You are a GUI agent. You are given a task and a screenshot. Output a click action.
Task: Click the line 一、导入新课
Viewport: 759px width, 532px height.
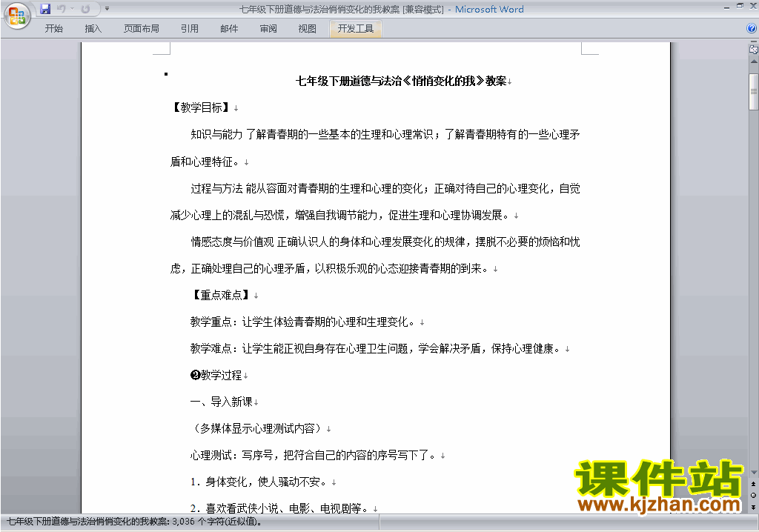click(x=221, y=402)
